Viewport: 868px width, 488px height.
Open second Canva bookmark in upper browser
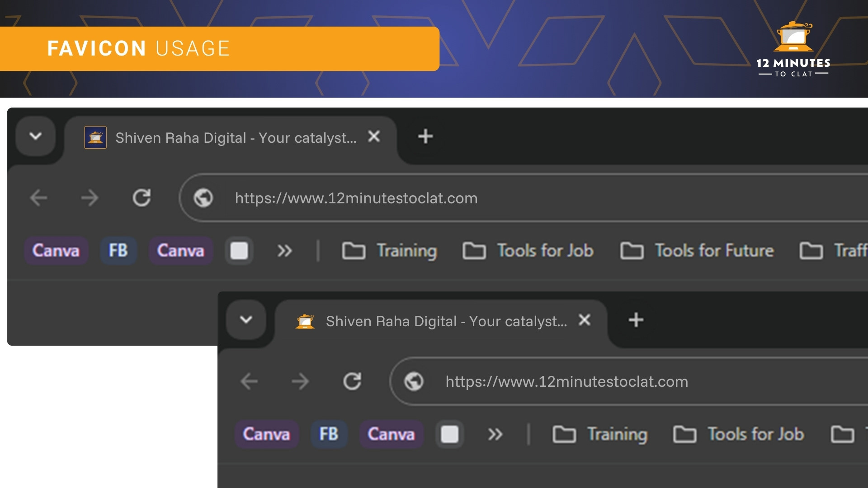[x=181, y=250]
